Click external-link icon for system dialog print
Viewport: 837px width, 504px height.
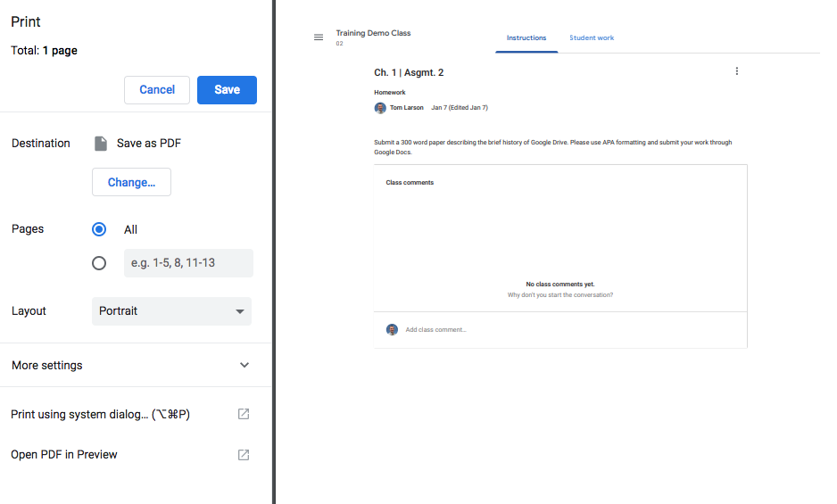[244, 414]
